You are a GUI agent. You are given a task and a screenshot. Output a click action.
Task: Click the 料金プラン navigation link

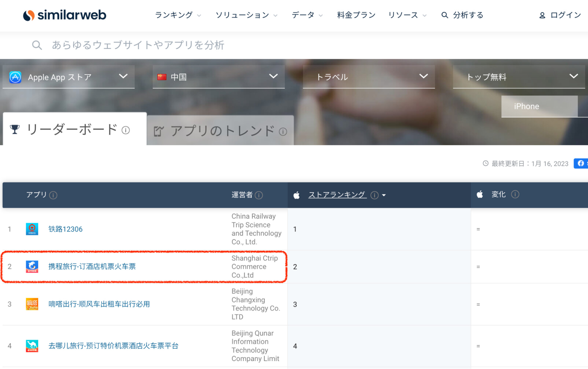[356, 15]
